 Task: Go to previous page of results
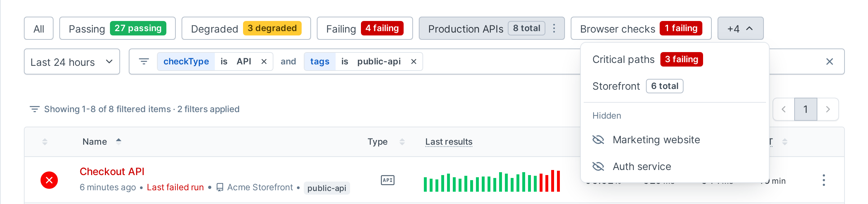[784, 109]
